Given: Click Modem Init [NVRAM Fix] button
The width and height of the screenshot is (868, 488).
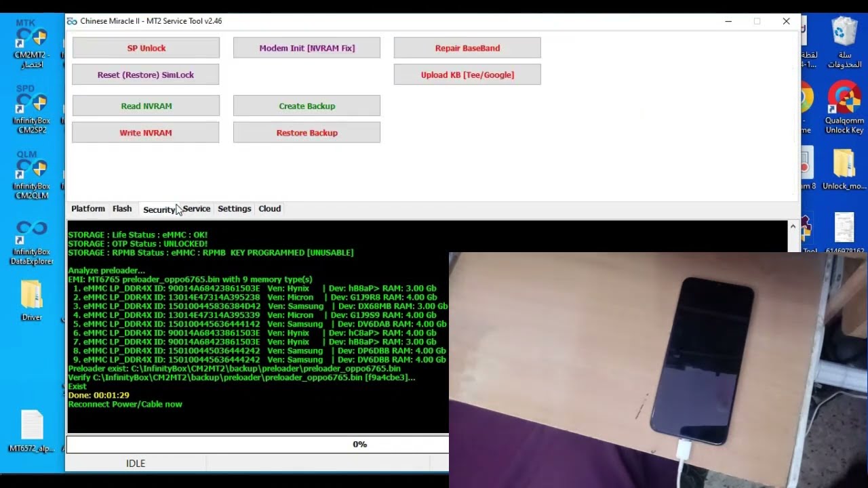Looking at the screenshot, I should (307, 48).
